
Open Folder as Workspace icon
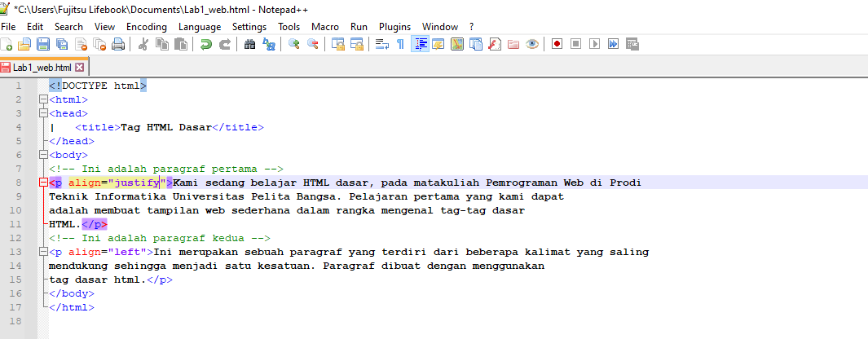coord(513,44)
